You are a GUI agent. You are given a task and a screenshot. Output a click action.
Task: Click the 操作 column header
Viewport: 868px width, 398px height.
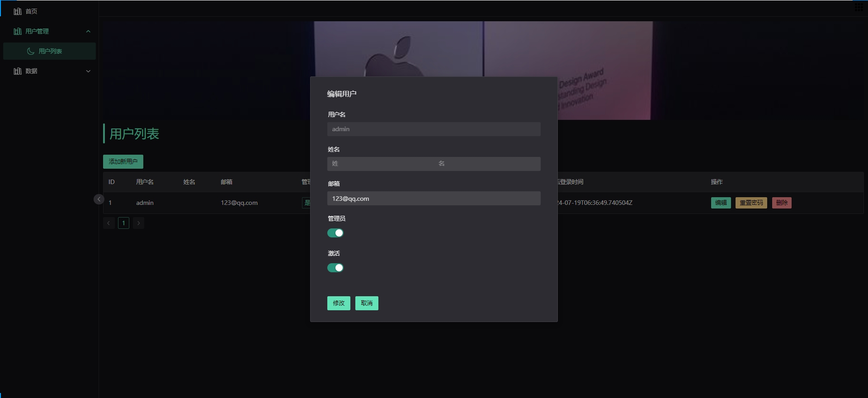717,182
